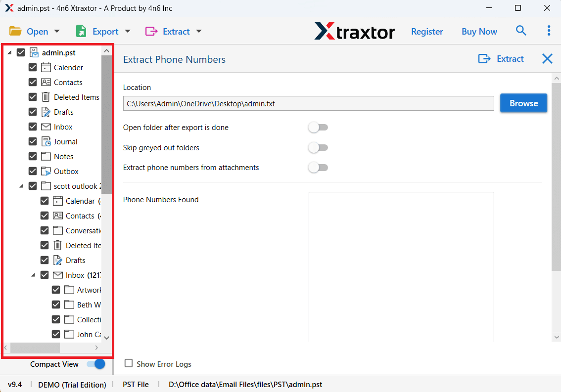Toggle Skip greyed out folders switch
The width and height of the screenshot is (561, 392).
click(x=318, y=147)
